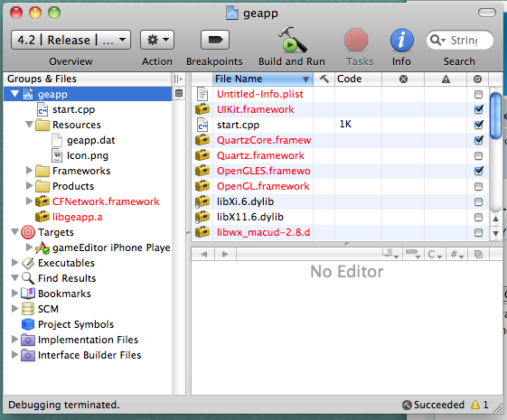
Task: Select start.cpp in Groups & Files
Action: pyautogui.click(x=74, y=109)
